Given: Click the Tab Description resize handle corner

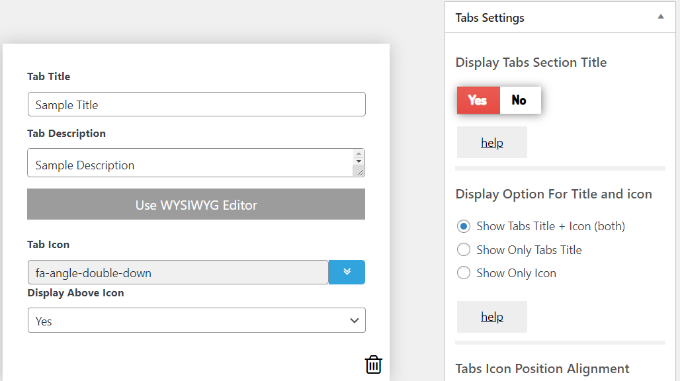Looking at the screenshot, I should click(360, 173).
